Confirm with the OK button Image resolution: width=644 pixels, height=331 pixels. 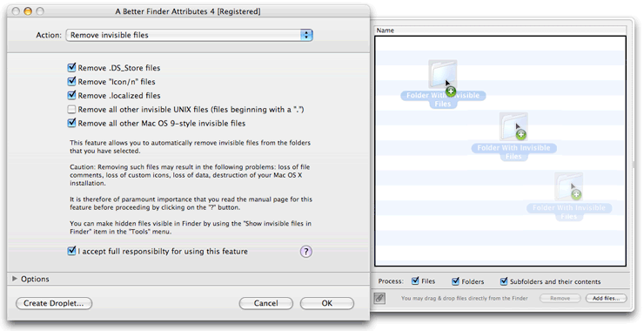(327, 303)
